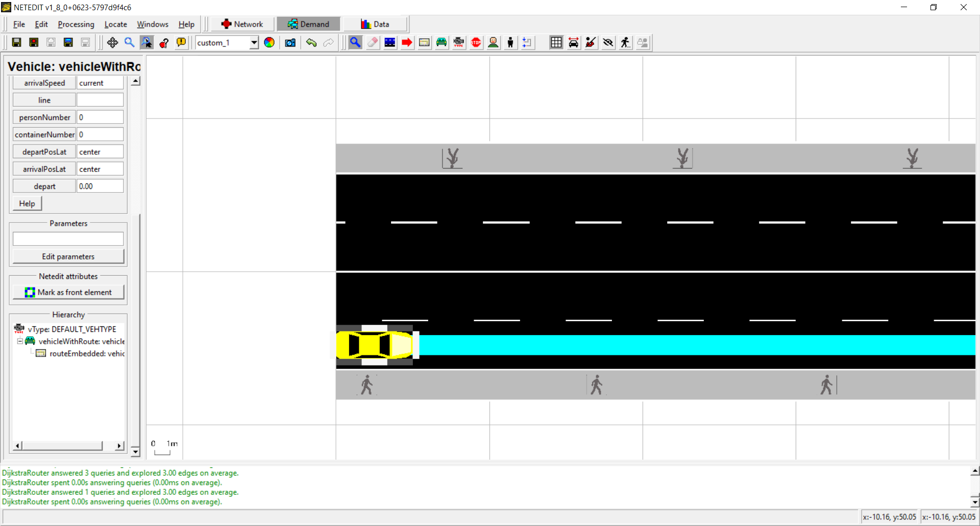Activate the delete eraser mode

pos(373,43)
